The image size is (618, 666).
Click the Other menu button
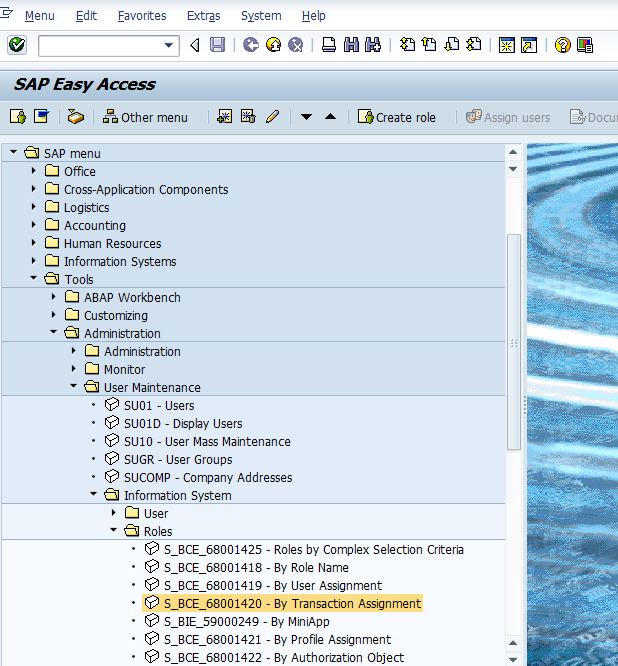point(145,117)
